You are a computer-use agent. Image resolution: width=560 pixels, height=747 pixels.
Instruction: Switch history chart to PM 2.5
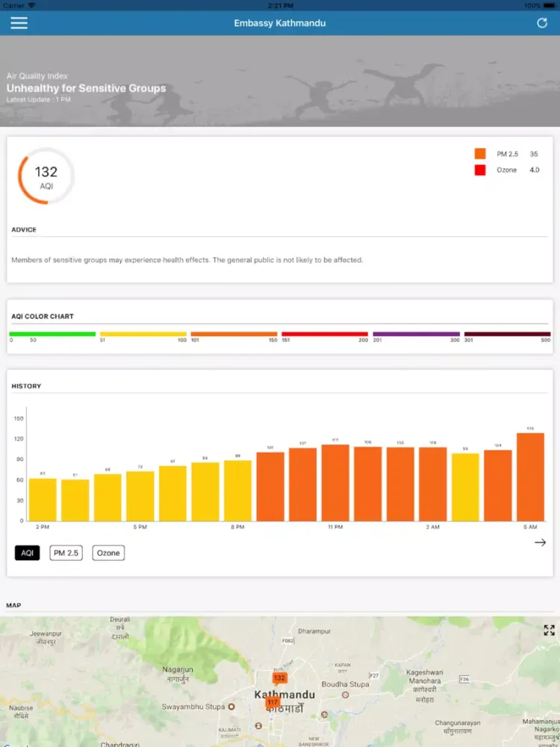(66, 553)
